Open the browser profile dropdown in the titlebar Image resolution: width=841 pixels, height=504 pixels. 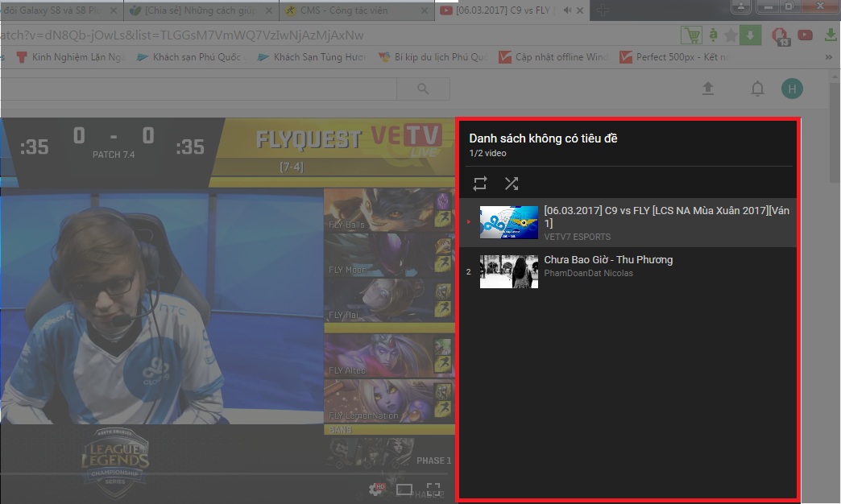[x=740, y=7]
